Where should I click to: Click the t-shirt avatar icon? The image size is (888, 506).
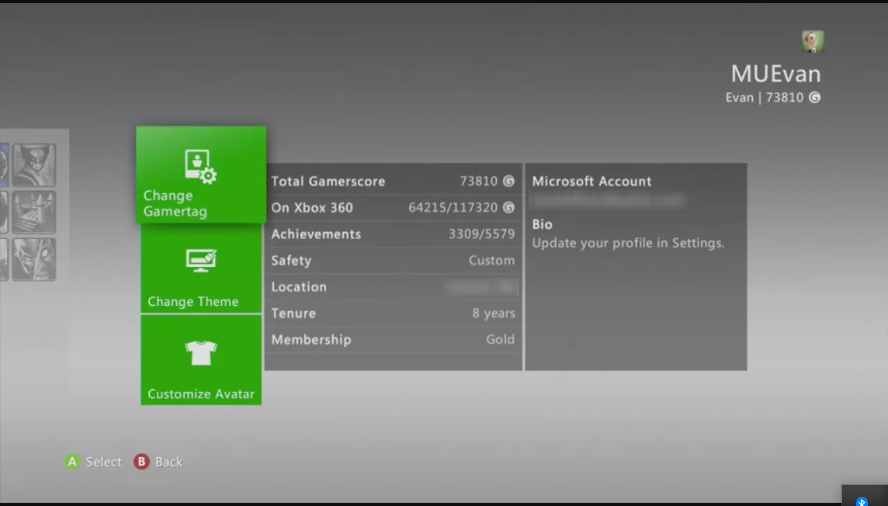pyautogui.click(x=201, y=352)
